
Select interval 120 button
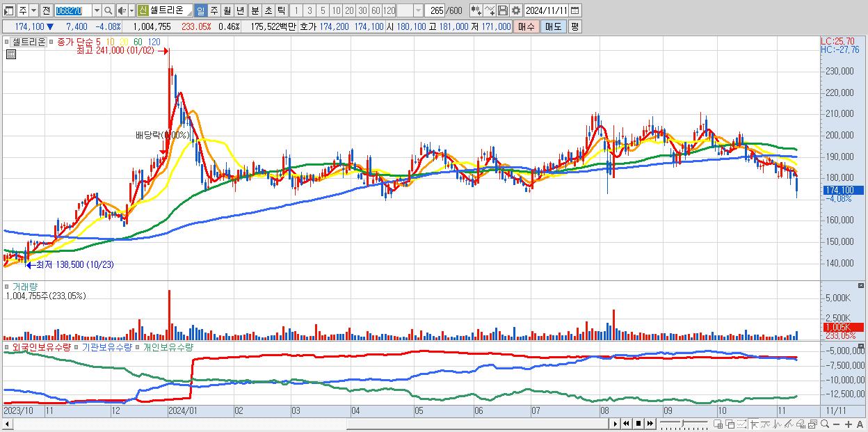tap(389, 10)
